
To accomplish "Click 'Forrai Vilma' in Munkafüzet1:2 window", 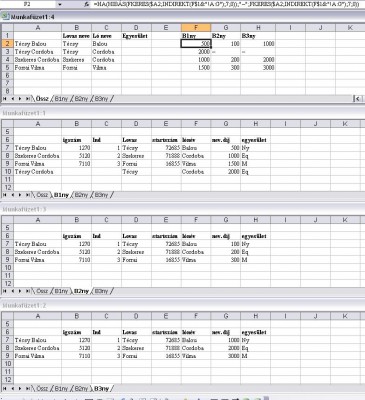I will pos(38,356).
